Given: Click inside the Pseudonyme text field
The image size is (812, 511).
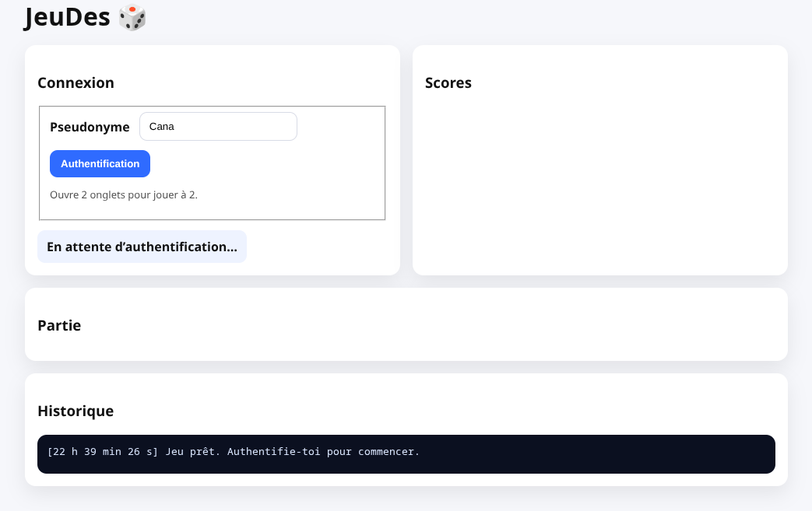Looking at the screenshot, I should click(x=218, y=126).
